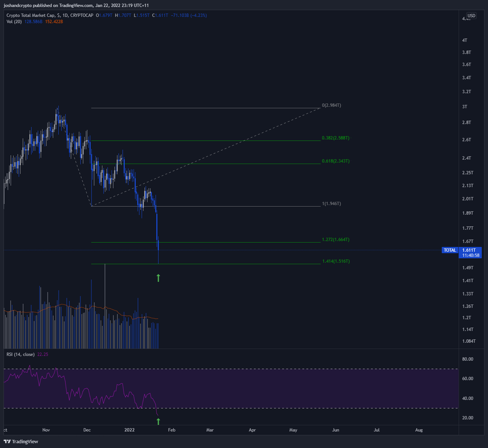
Task: Click the Jul time axis label
Action: click(377, 430)
